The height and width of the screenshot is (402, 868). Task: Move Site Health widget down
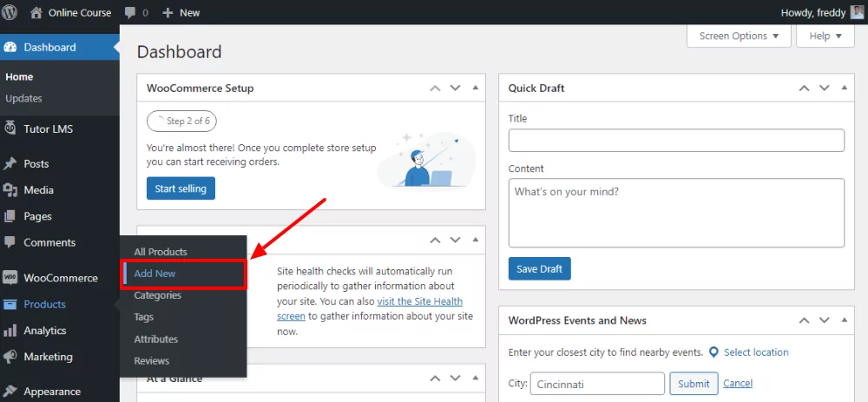point(455,240)
